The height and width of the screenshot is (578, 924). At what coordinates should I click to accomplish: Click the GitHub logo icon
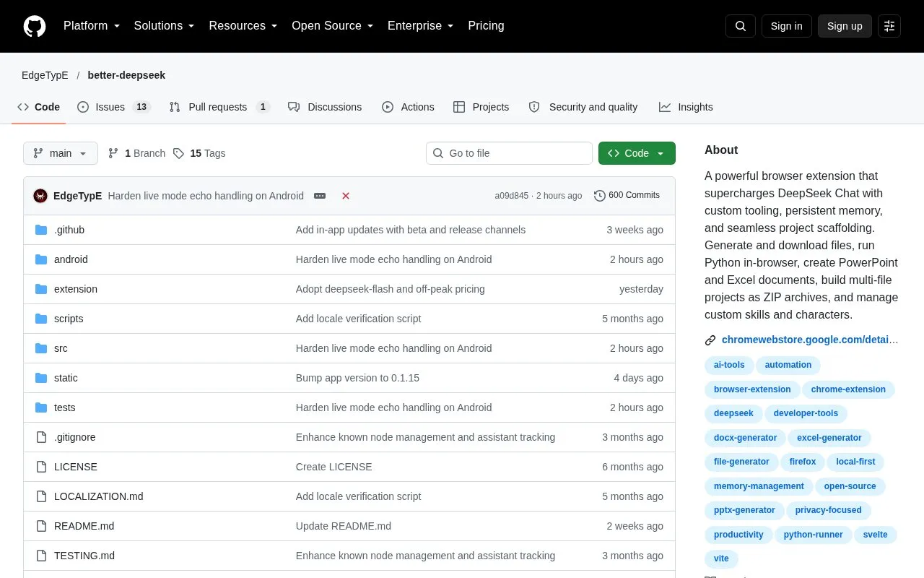pos(35,26)
